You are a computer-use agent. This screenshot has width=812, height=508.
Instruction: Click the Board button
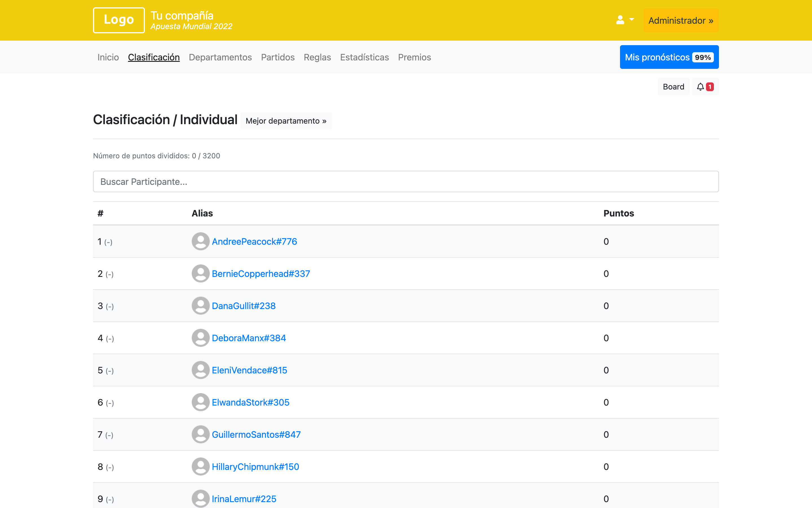tap(673, 87)
